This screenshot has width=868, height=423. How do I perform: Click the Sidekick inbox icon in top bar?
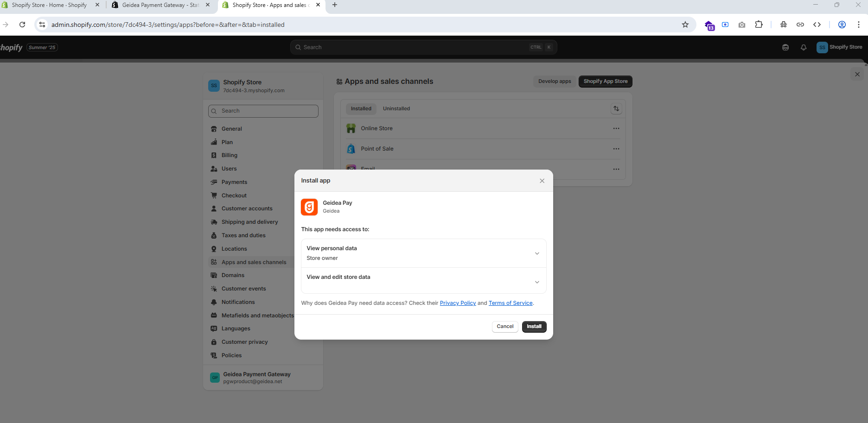785,47
